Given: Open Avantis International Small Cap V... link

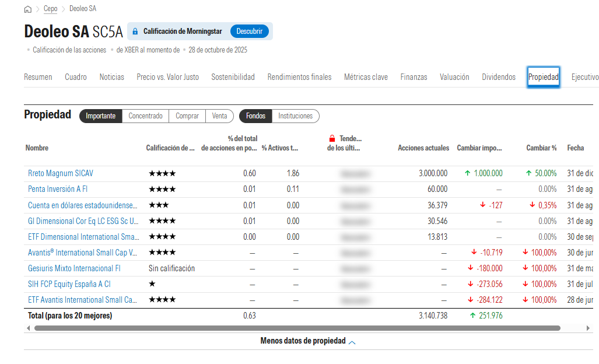Looking at the screenshot, I should click(x=82, y=253).
